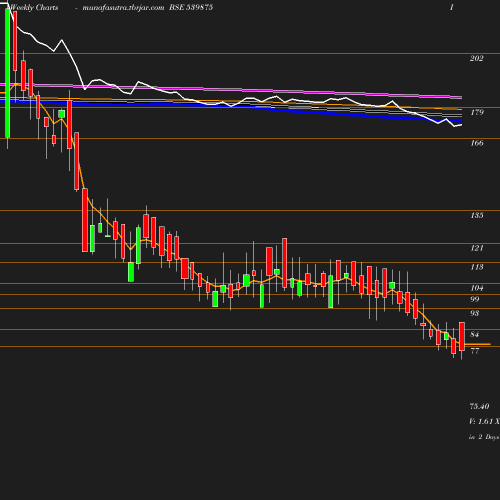Select the 77 price axis label
500x500 pixels.
coord(475,351)
